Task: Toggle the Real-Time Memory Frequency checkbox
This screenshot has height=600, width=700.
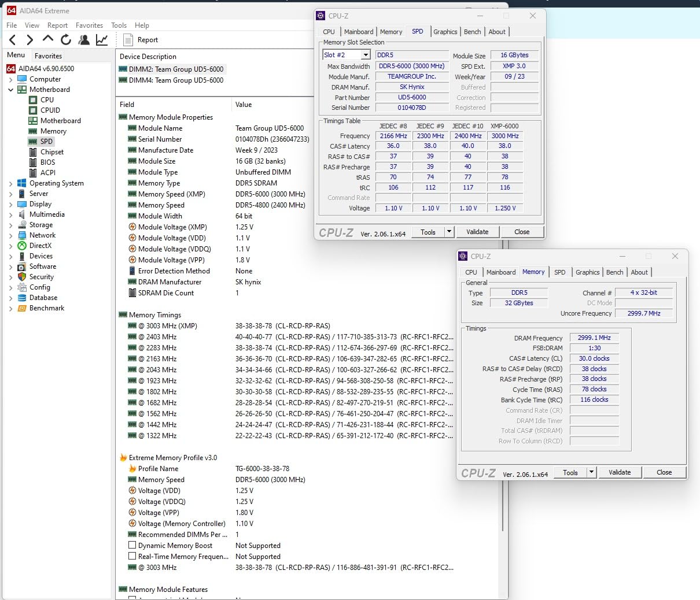Action: pyautogui.click(x=132, y=556)
